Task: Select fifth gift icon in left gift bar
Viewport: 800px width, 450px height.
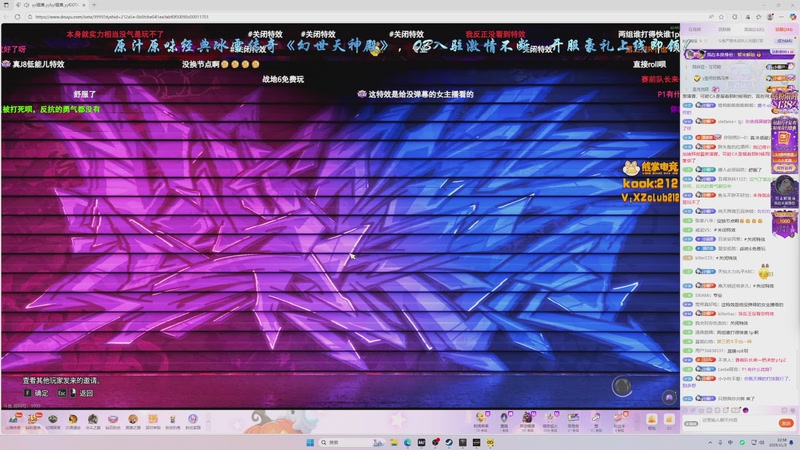Action: click(x=93, y=420)
